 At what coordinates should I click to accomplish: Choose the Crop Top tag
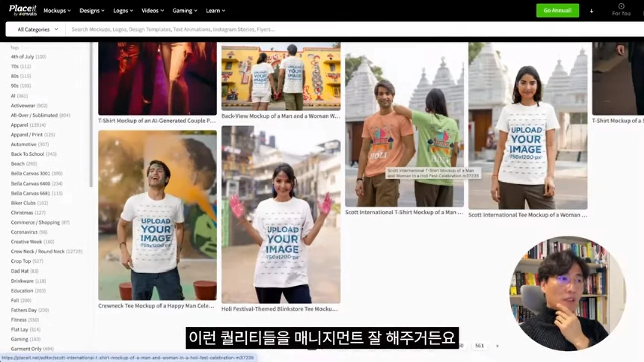(x=27, y=261)
